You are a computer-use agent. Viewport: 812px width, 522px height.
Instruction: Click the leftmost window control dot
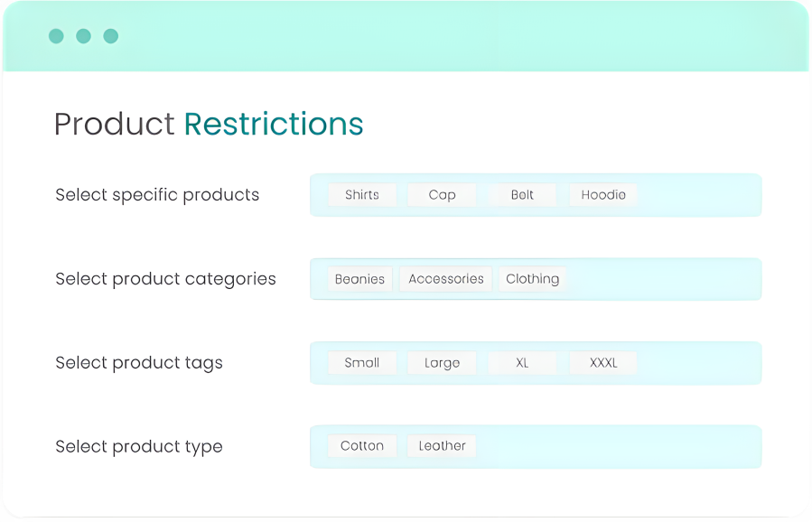click(x=56, y=36)
